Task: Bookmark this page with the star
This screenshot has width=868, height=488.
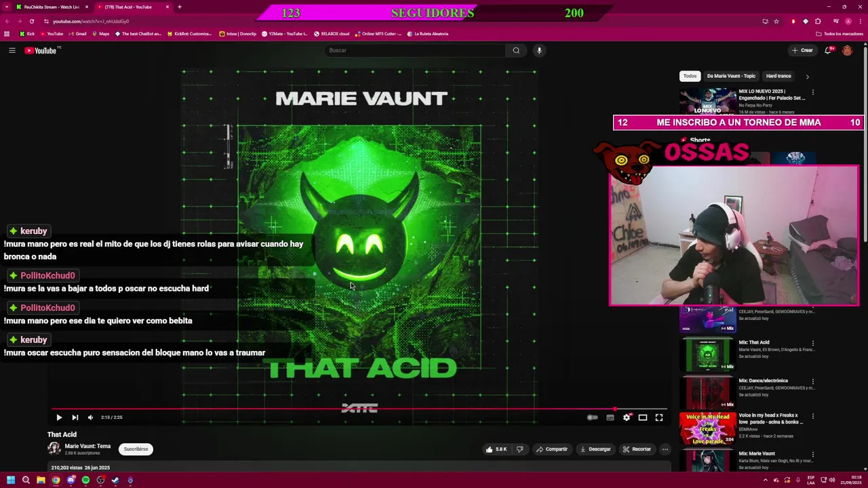Action: 777,21
